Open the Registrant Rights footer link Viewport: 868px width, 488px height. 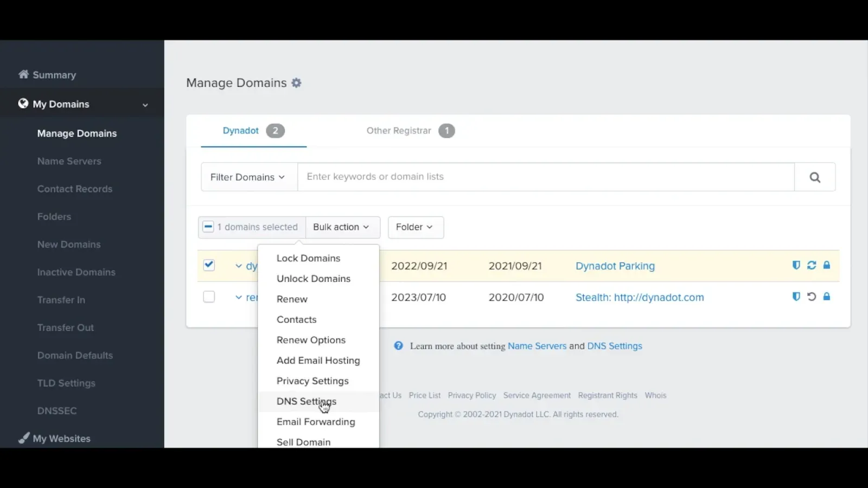click(608, 395)
